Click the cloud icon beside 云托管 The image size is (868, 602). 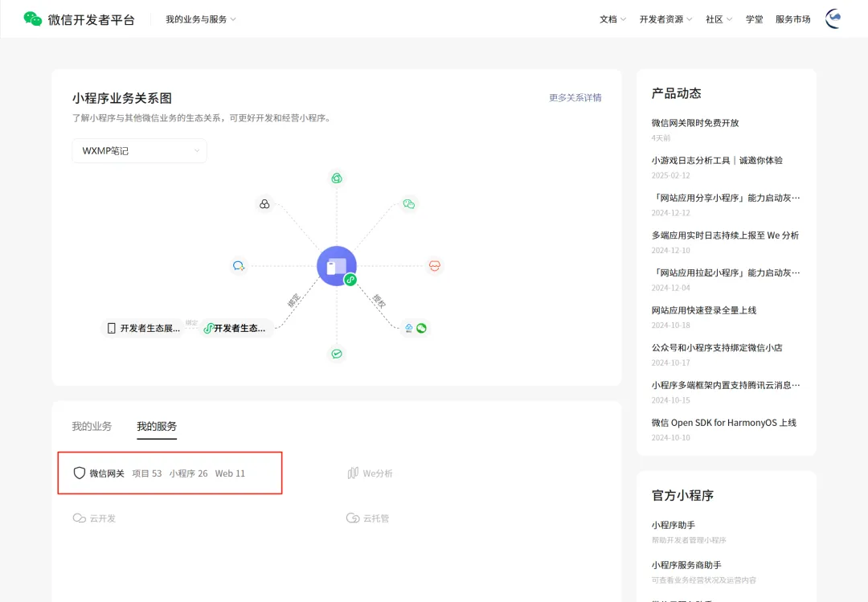click(x=353, y=518)
